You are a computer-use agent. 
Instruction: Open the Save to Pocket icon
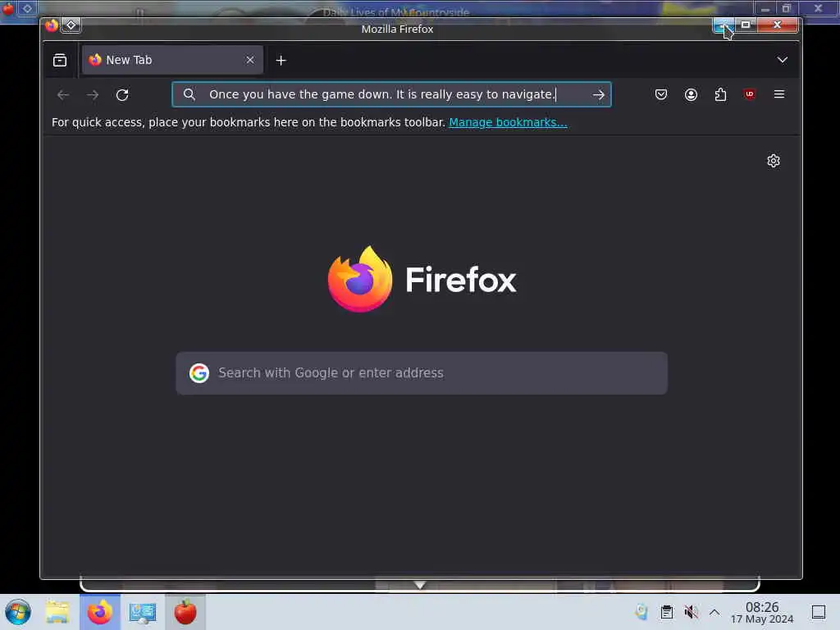pyautogui.click(x=661, y=95)
